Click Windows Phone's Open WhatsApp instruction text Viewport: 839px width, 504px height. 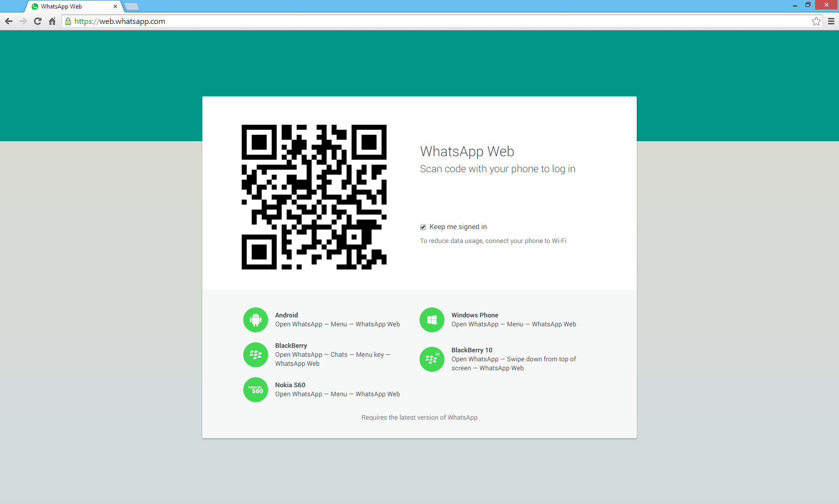(x=513, y=324)
